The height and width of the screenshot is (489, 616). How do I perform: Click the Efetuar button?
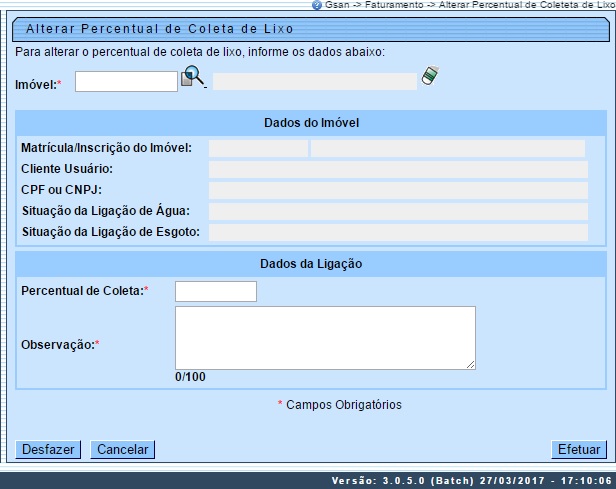point(579,450)
